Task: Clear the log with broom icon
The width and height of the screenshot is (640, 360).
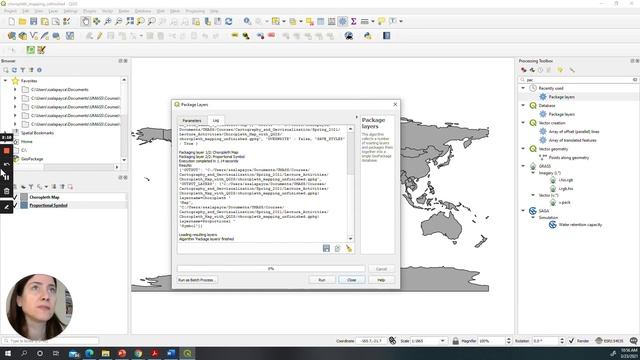Action: tap(349, 248)
